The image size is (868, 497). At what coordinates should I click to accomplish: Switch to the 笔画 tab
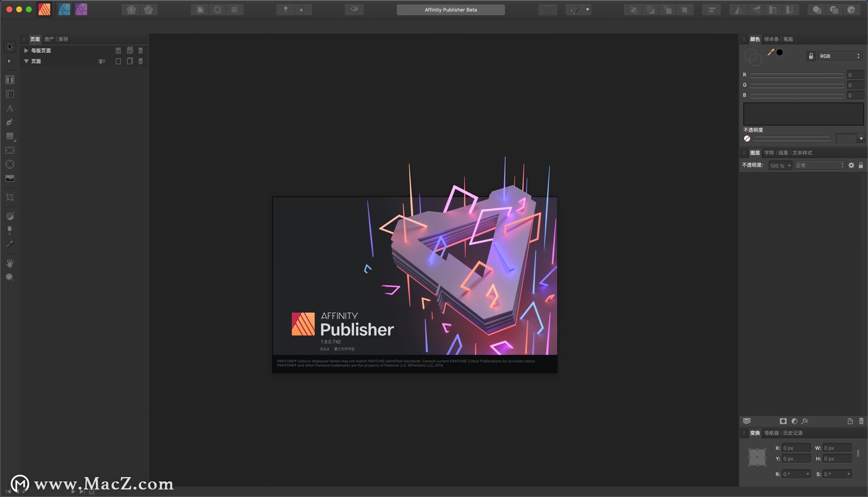pos(788,39)
